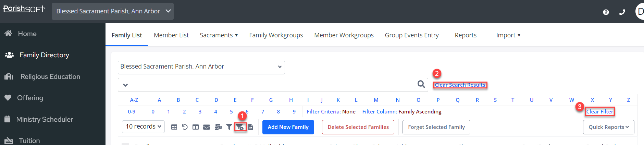Click 'Filter Column: Family Ascending' text
644x145 pixels.
(402, 112)
